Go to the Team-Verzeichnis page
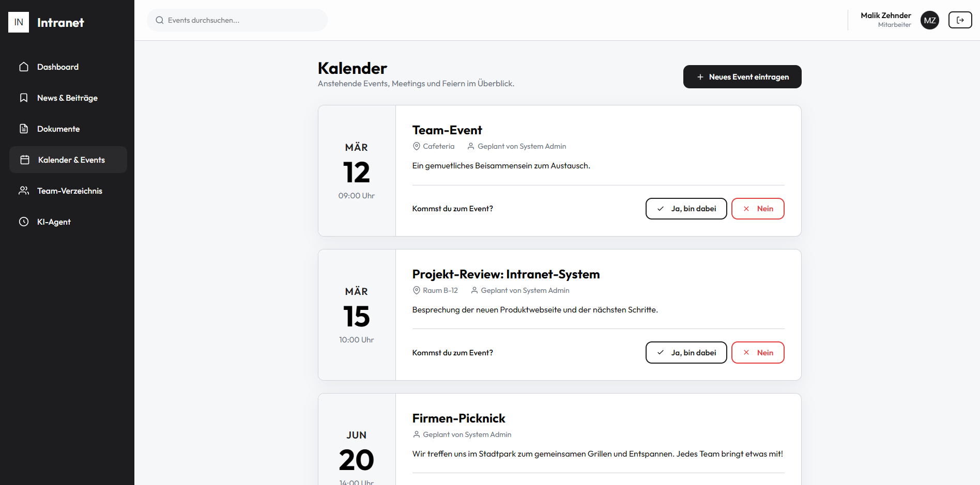Screen dimensions: 980x485 pos(70,191)
